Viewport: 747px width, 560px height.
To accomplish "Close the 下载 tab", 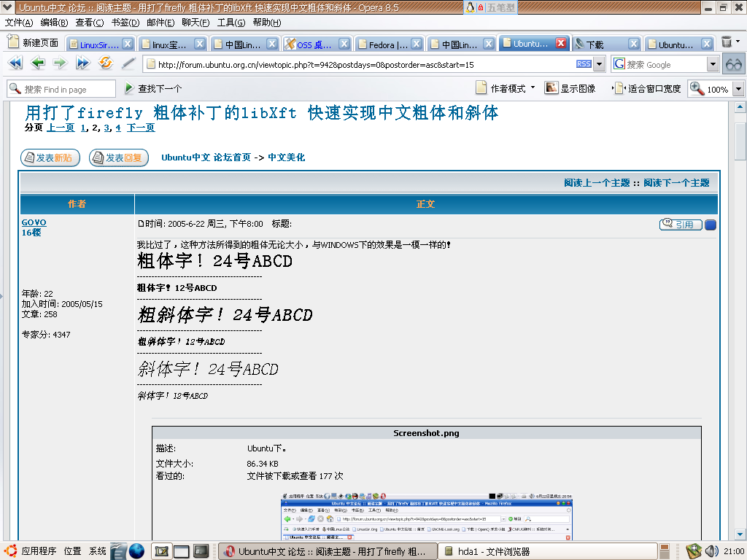I will 634,44.
